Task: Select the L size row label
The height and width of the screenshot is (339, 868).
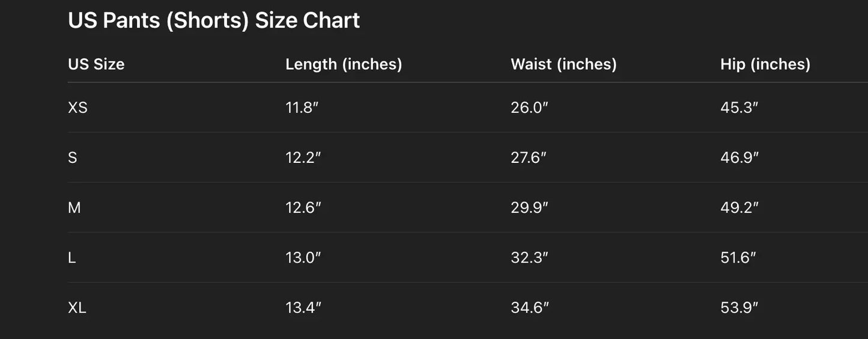Action: click(72, 258)
